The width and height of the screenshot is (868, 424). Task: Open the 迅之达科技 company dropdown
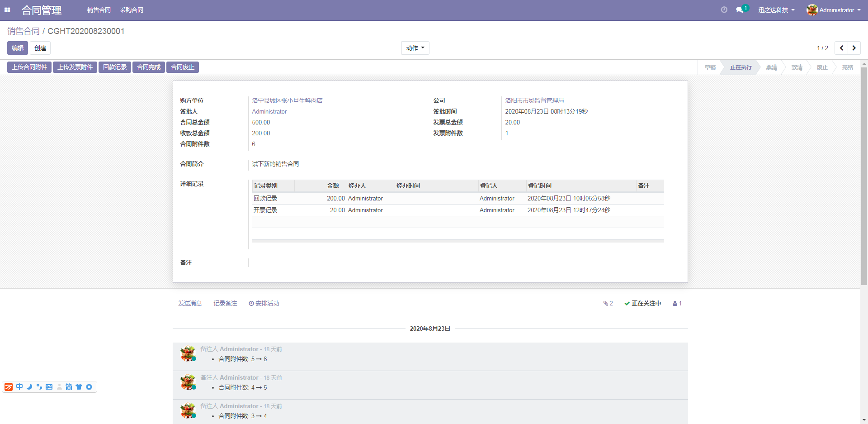(776, 10)
